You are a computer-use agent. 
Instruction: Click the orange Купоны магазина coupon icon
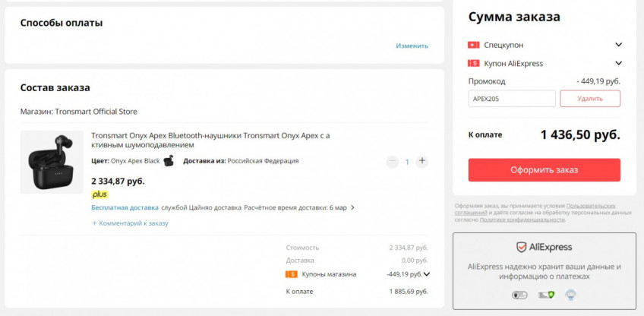click(291, 274)
